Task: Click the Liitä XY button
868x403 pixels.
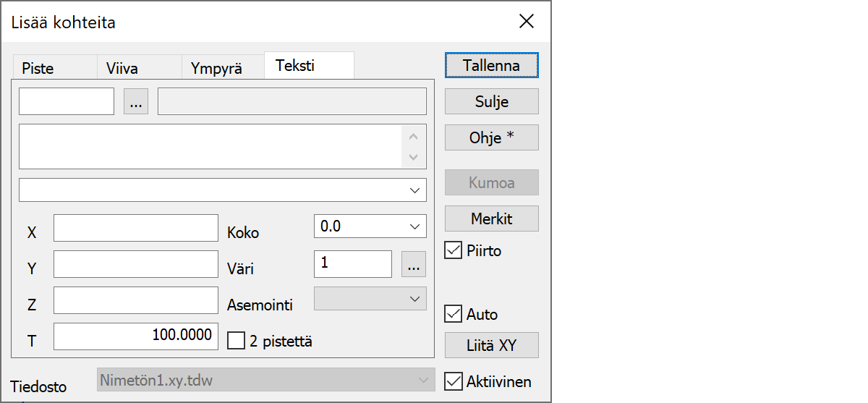Action: 491,345
